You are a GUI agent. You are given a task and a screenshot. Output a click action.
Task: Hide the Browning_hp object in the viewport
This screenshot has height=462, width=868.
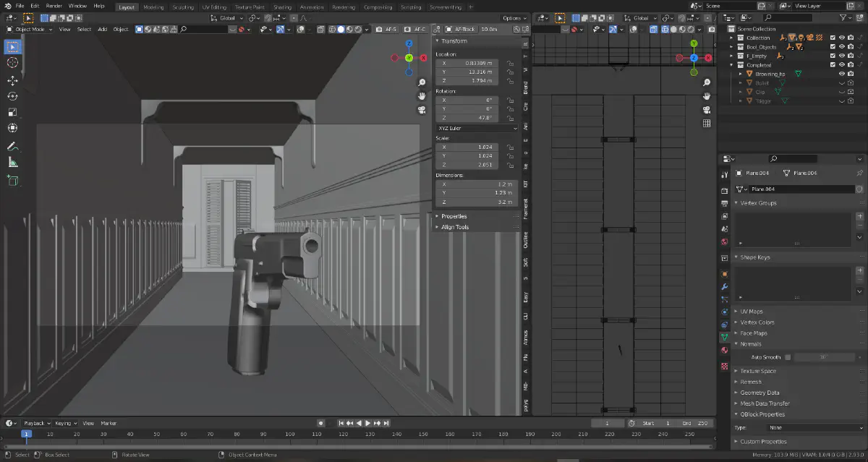click(x=842, y=74)
